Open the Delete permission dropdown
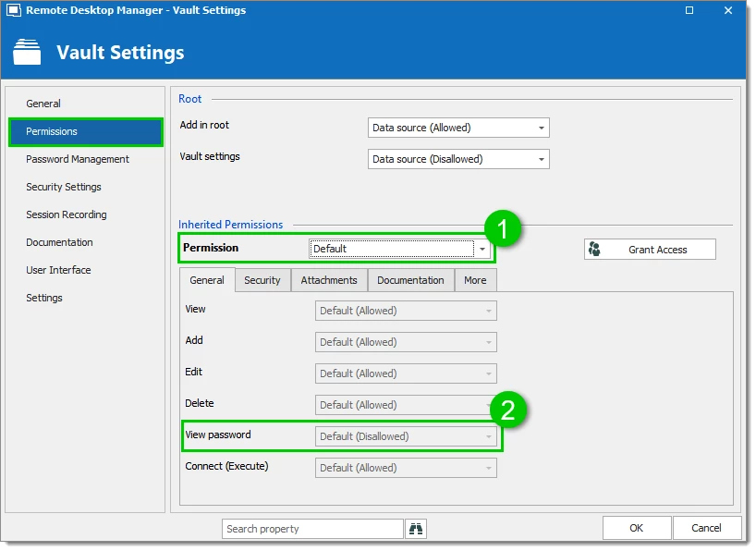This screenshot has width=756, height=551. coord(406,405)
